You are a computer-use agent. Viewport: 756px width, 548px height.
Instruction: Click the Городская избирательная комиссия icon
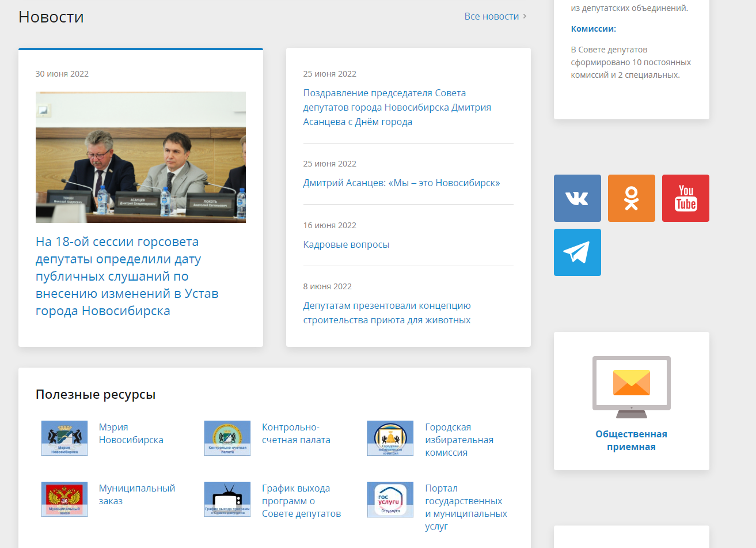(x=390, y=438)
